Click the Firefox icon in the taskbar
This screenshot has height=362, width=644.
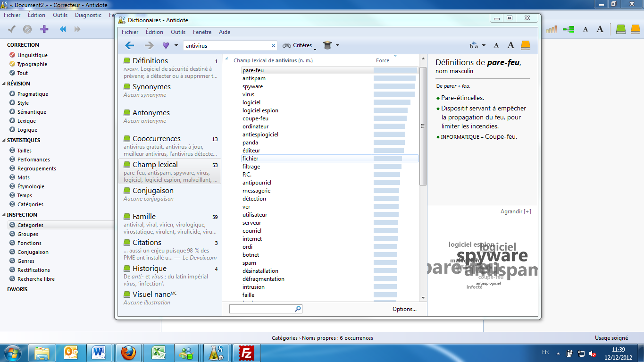pyautogui.click(x=128, y=353)
